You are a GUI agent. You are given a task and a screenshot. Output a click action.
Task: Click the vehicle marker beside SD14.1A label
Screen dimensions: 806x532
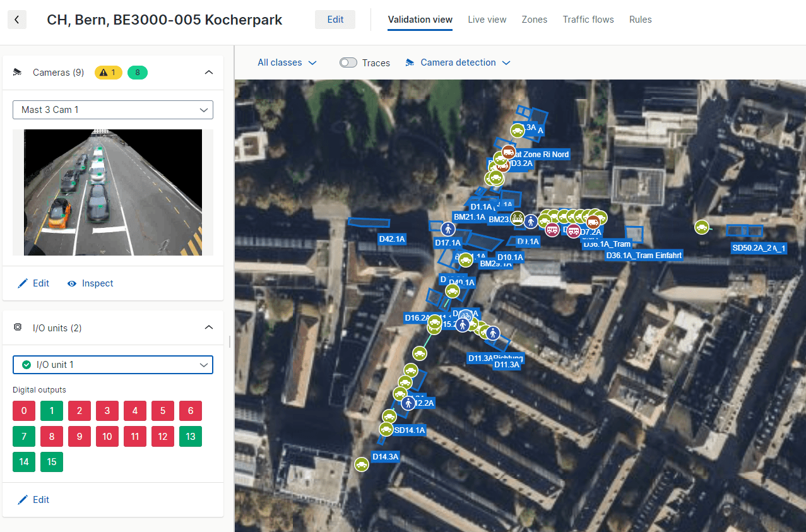click(x=386, y=429)
